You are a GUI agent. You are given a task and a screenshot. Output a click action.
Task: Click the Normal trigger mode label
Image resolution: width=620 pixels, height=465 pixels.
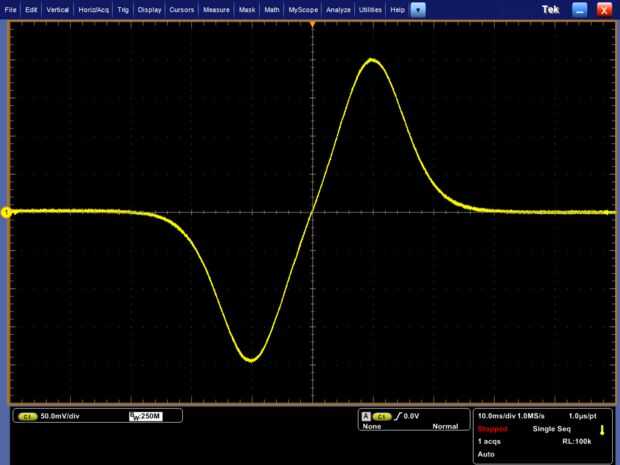(445, 427)
